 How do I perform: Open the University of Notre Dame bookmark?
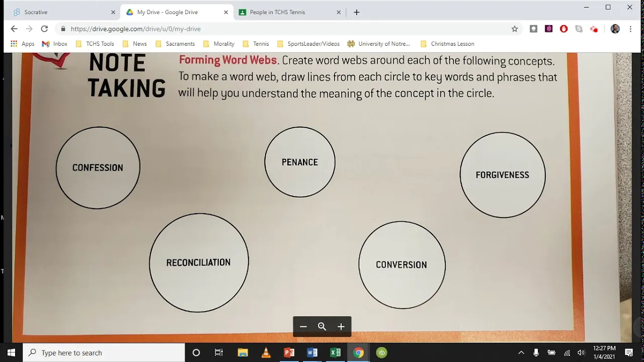point(379,44)
